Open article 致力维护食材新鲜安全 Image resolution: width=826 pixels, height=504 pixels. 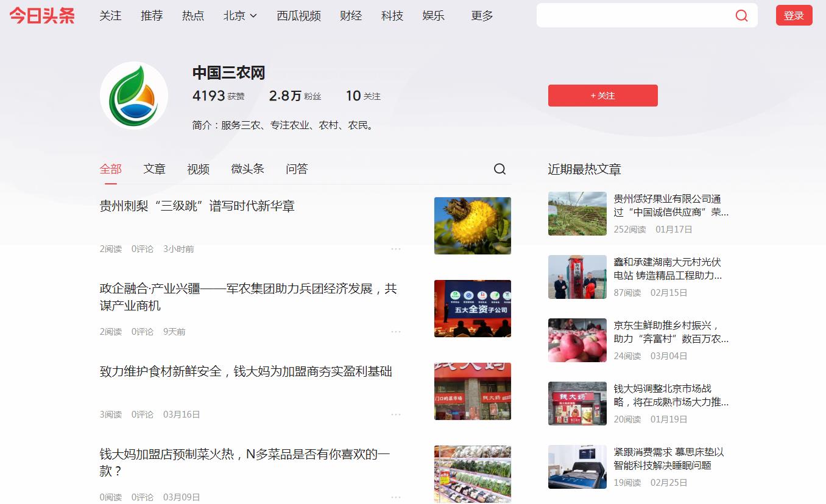246,372
